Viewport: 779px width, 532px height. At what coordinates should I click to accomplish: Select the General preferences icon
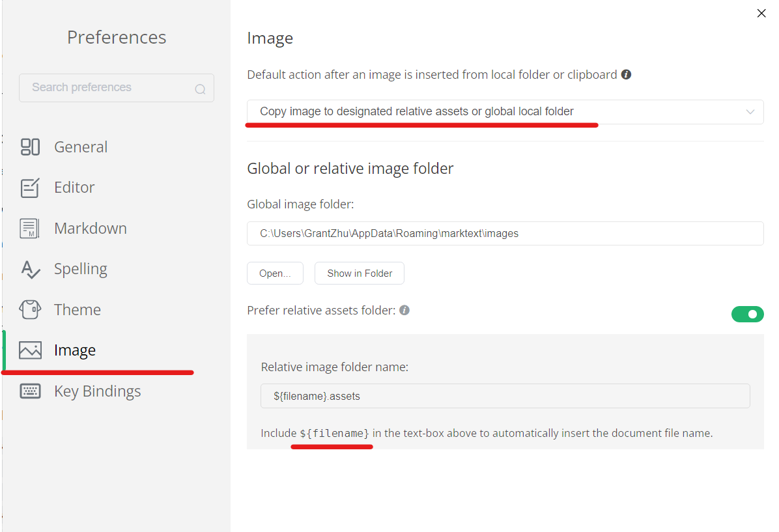30,147
